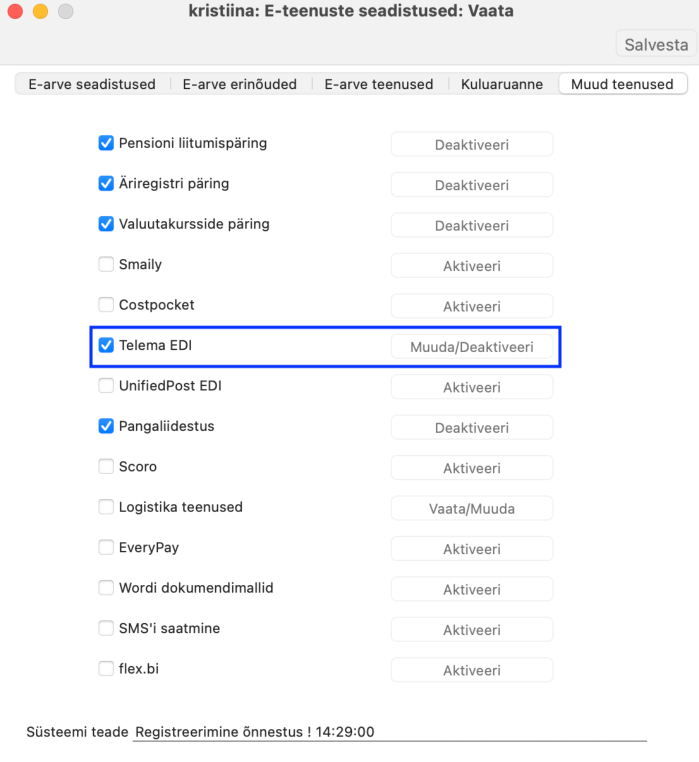Activate Wordi dokumendimallid

(472, 589)
